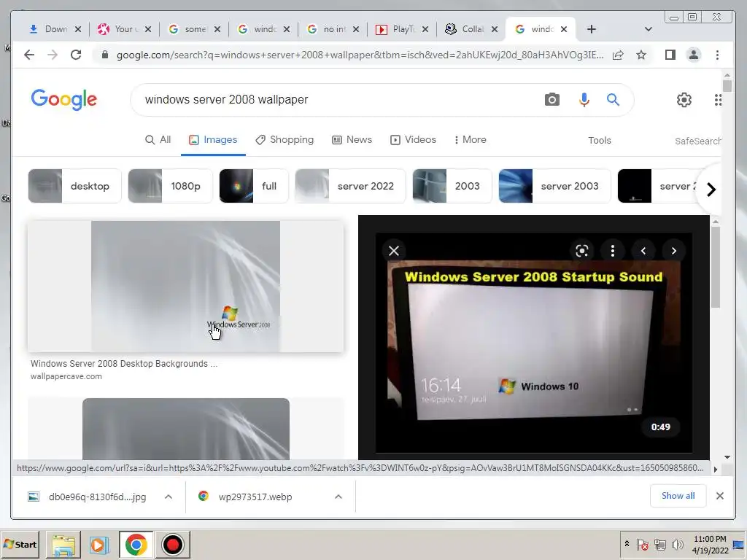Filter by the server 2003 chip
The height and width of the screenshot is (560, 747).
pos(554,186)
